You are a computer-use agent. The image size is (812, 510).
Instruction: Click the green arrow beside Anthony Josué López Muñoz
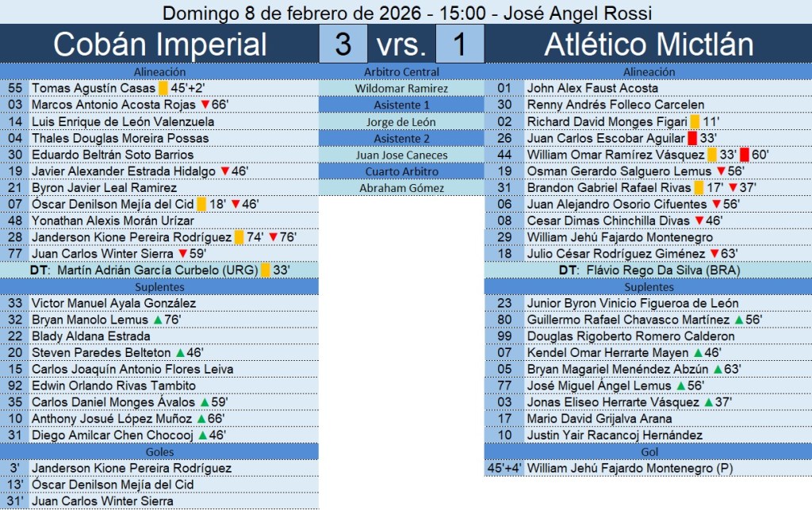(201, 419)
